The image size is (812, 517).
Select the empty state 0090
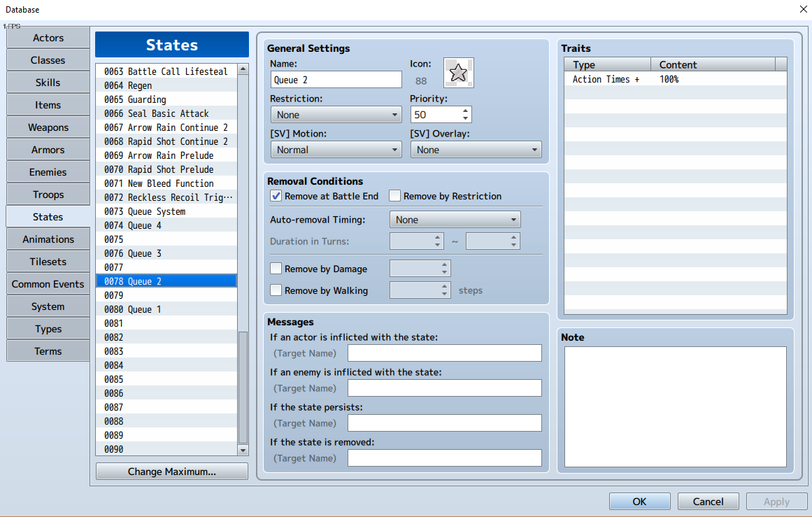click(166, 449)
